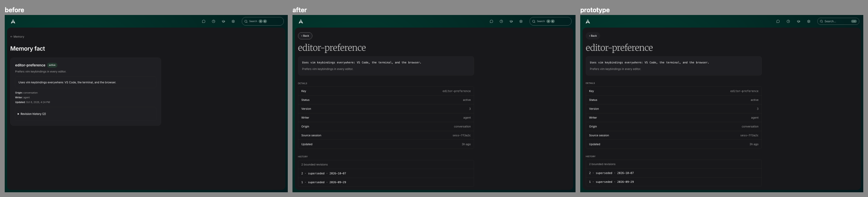Focus the Search field in the before panel
The width and height of the screenshot is (868, 197).
263,21
